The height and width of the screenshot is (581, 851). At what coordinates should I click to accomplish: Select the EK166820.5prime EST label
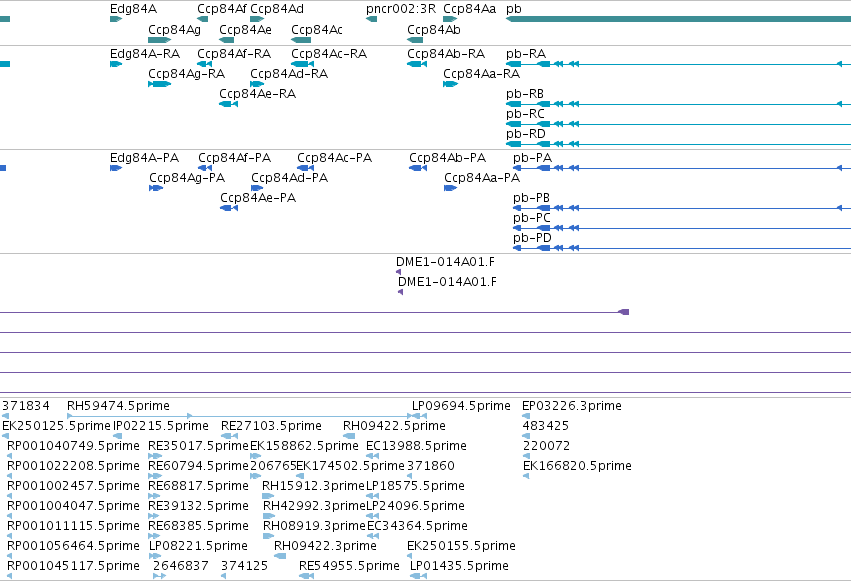577,467
